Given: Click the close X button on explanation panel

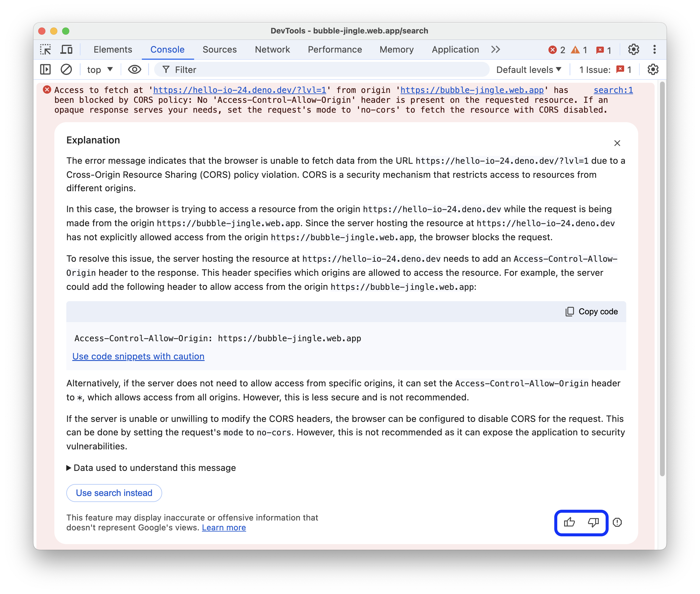Looking at the screenshot, I should coord(616,143).
